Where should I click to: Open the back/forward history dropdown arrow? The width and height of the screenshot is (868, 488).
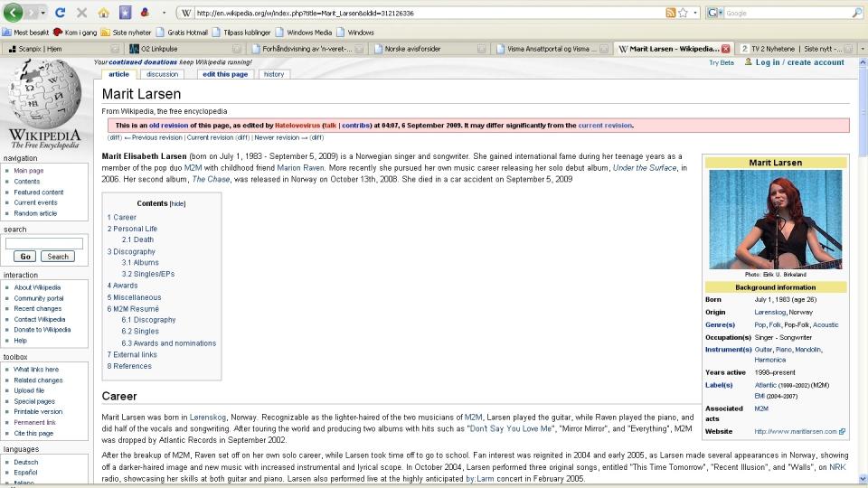click(42, 13)
